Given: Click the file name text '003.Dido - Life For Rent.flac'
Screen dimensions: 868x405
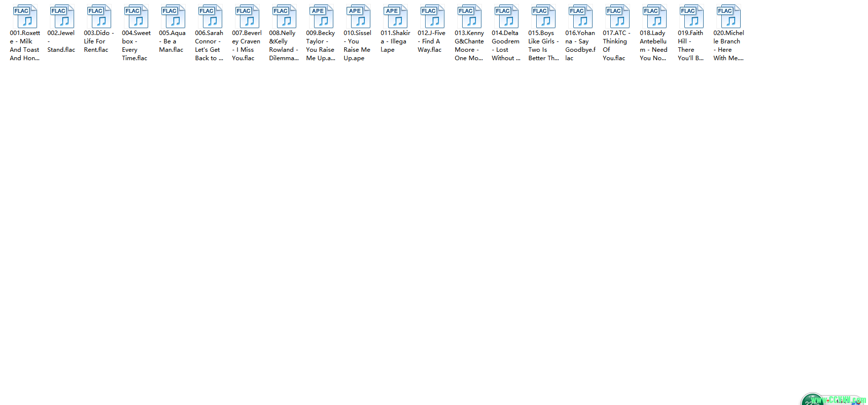Looking at the screenshot, I should [x=99, y=41].
